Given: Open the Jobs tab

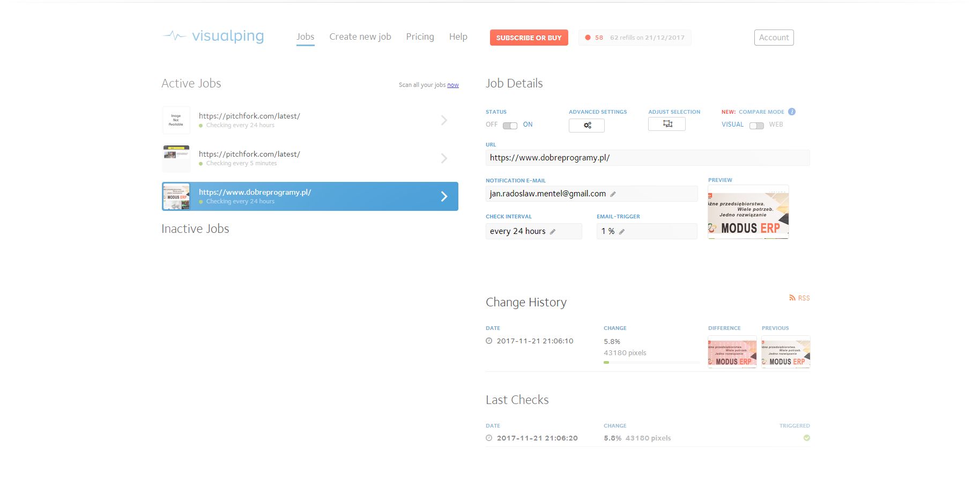Looking at the screenshot, I should pos(306,36).
